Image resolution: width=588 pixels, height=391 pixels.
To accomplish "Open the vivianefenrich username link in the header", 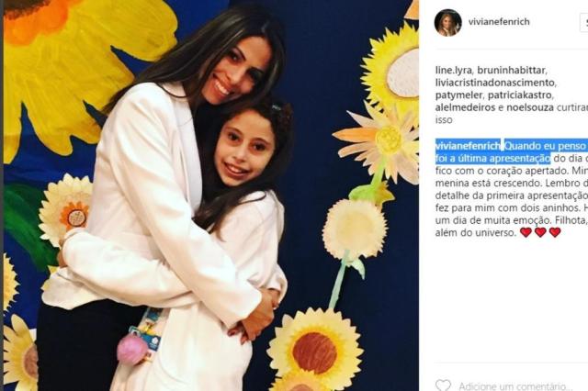I will point(499,22).
